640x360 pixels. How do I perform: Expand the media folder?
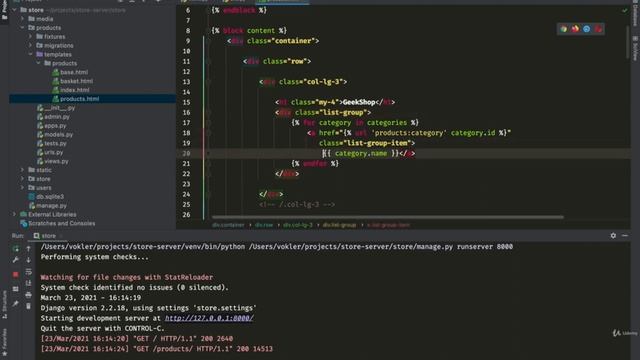pyautogui.click(x=22, y=19)
